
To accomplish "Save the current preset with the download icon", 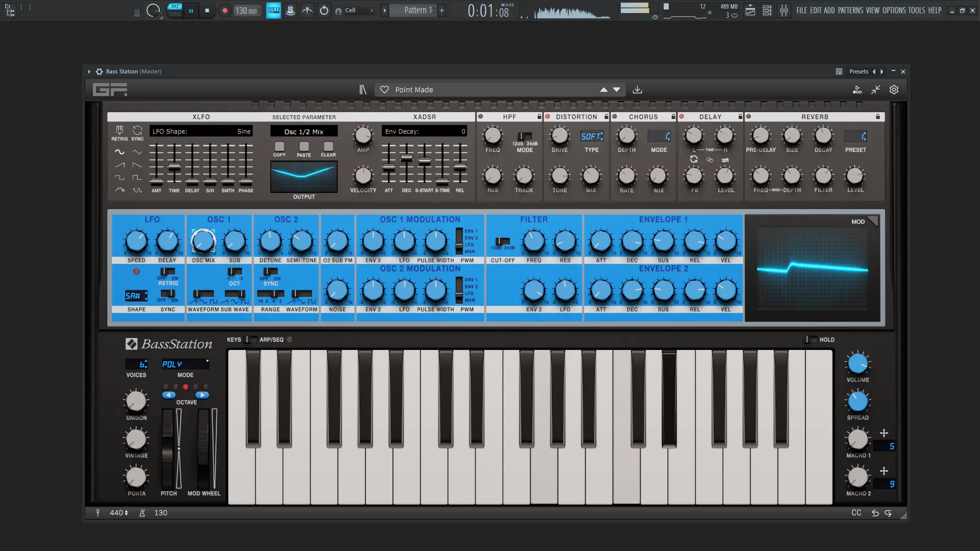I will click(x=638, y=89).
